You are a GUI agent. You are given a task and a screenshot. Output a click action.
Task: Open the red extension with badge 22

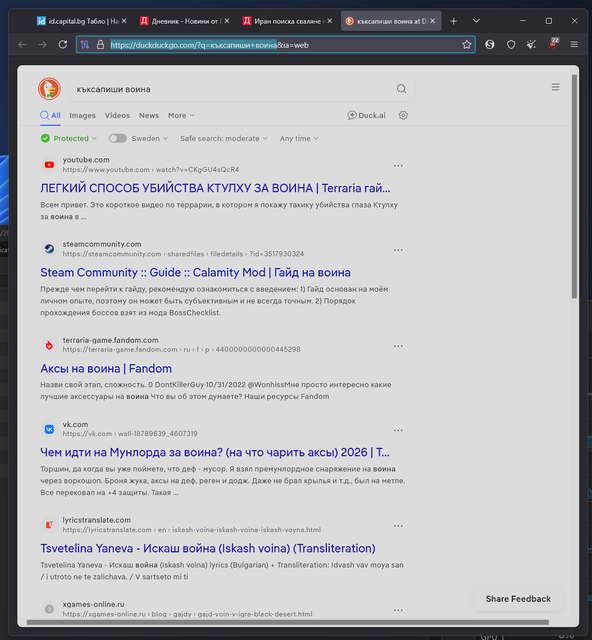(553, 43)
